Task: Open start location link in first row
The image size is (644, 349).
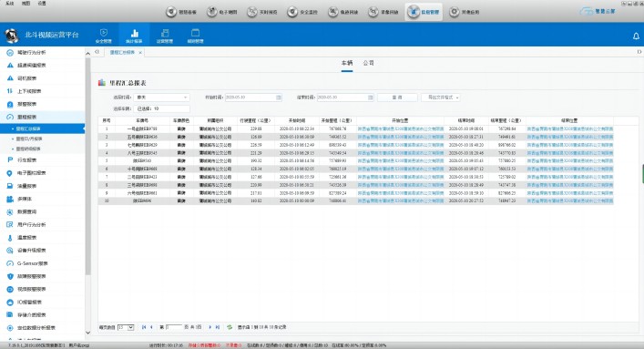Action: [401, 128]
